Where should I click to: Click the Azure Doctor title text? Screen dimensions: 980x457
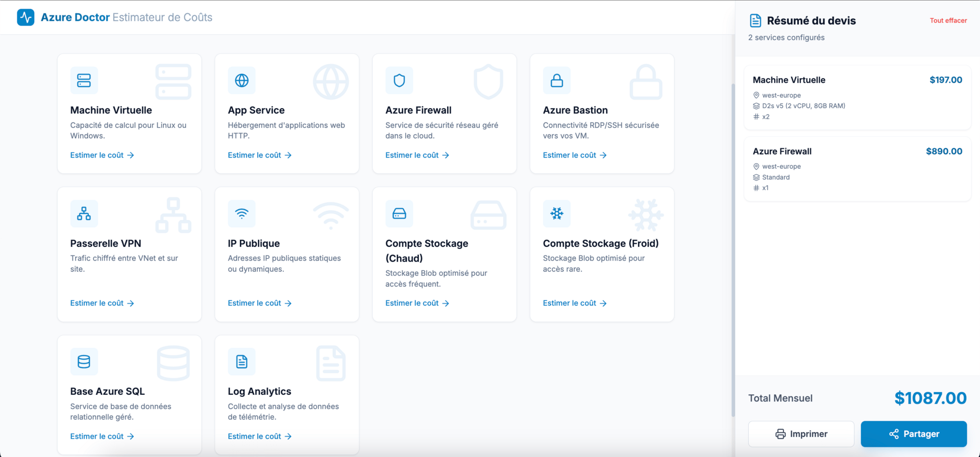tap(75, 17)
